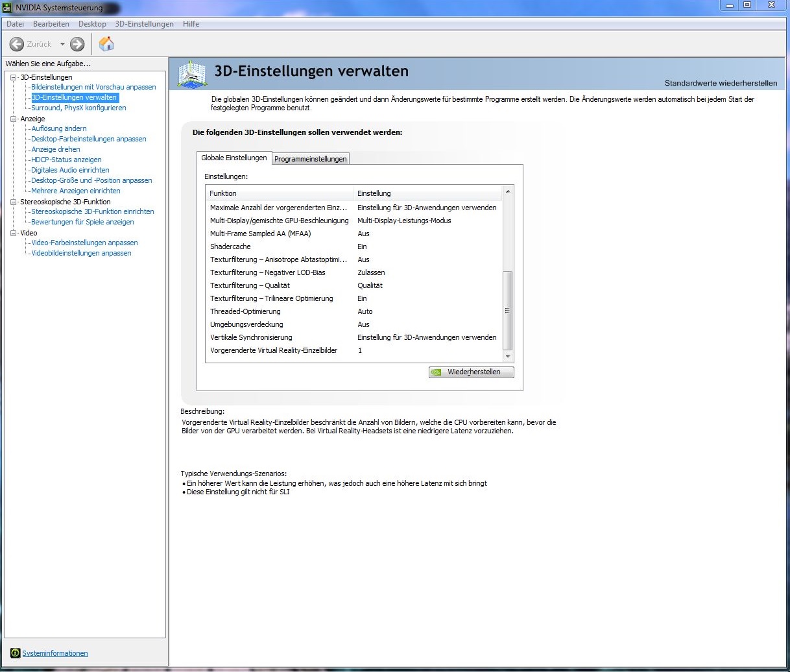This screenshot has width=790, height=672.
Task: Open Videobildeinstellungen anpassen
Action: (81, 253)
